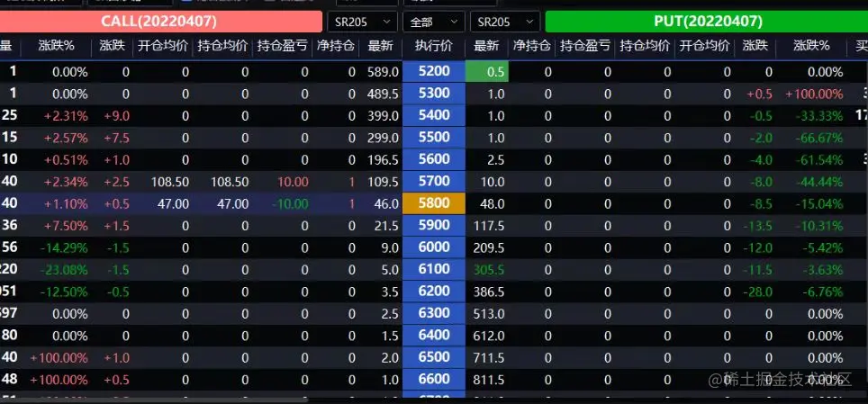Click CALL side 开仓均价 column header
This screenshot has height=404, width=868.
tap(163, 46)
